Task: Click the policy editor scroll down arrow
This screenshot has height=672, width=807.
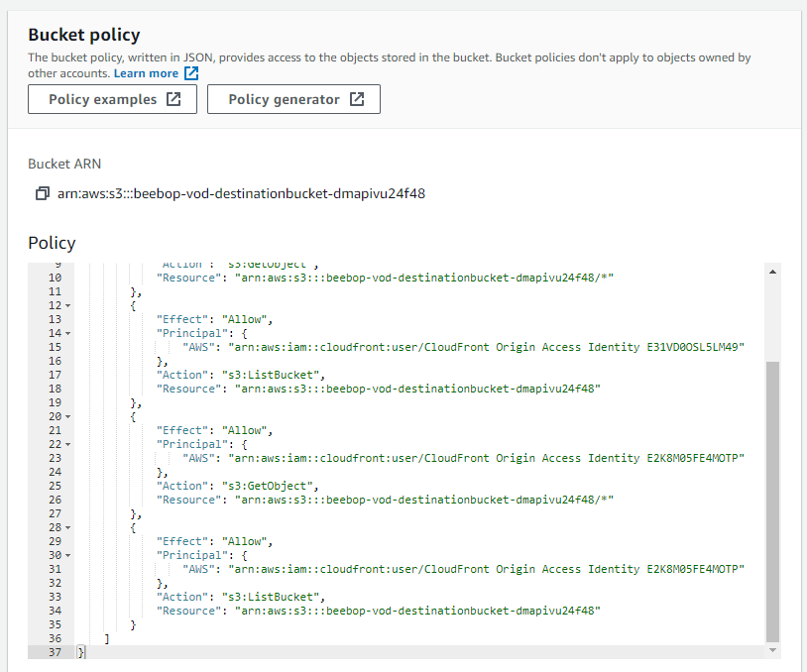Action: 772,650
